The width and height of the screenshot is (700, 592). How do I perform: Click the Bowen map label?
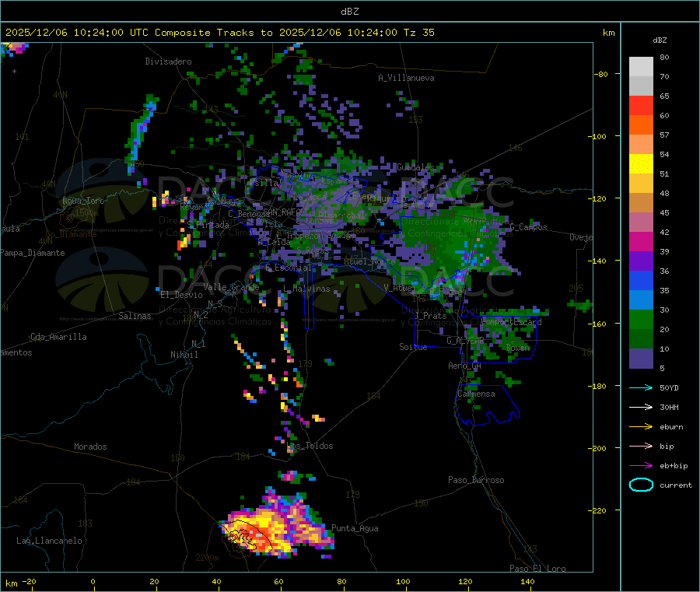518,347
